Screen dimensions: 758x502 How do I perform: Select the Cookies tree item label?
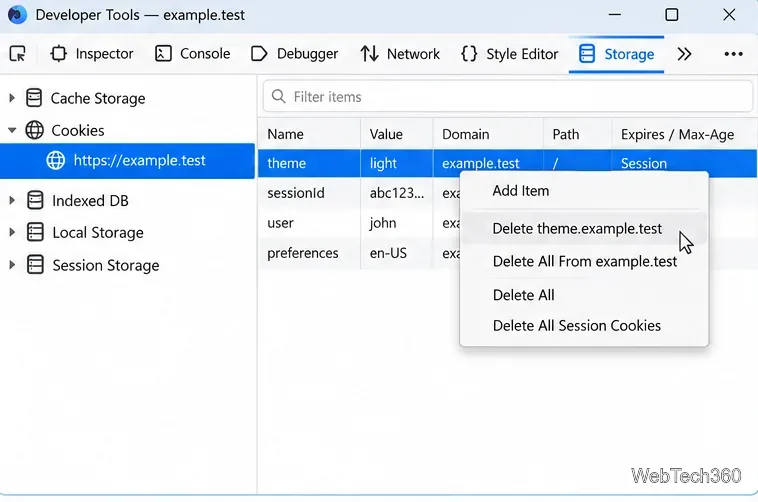tap(78, 130)
